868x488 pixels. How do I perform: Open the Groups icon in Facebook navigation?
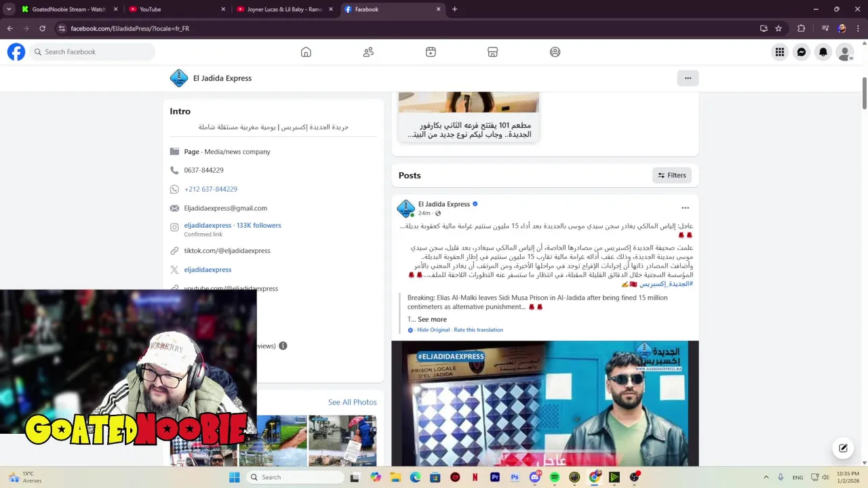555,52
